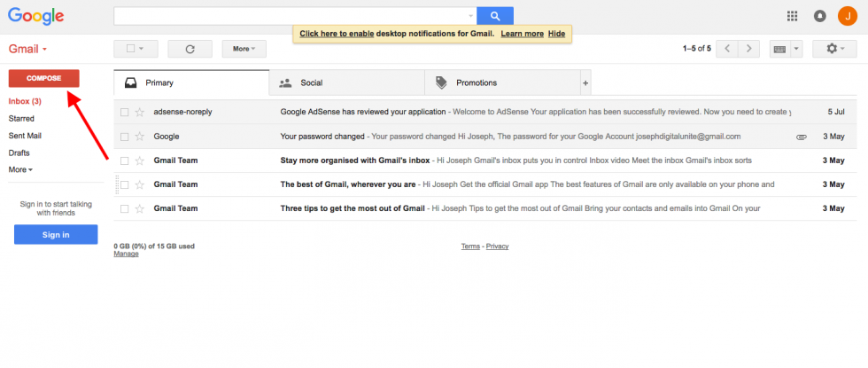Open Google notifications bell
Viewport: 868px width, 368px height.
point(820,16)
